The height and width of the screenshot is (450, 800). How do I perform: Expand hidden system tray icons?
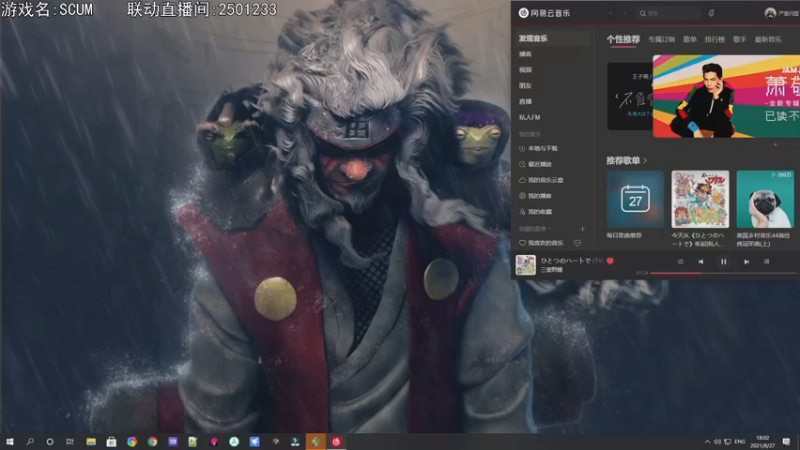707,441
